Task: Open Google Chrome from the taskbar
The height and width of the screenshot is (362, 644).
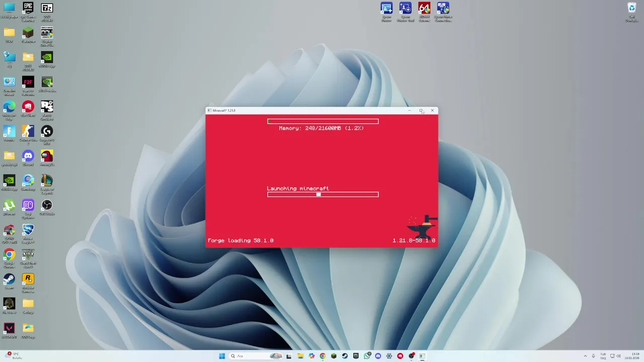Action: (x=323, y=356)
